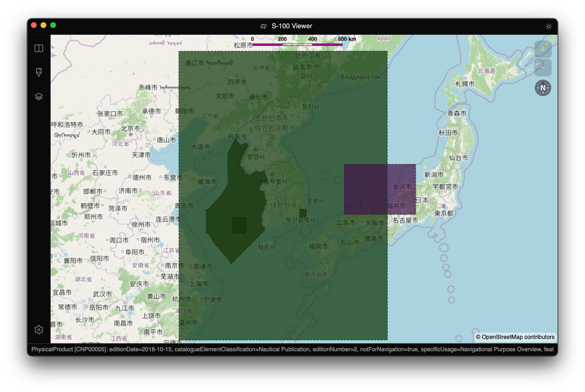Image resolution: width=585 pixels, height=392 pixels.
Task: Zoom out with the minus button
Action: (x=543, y=68)
